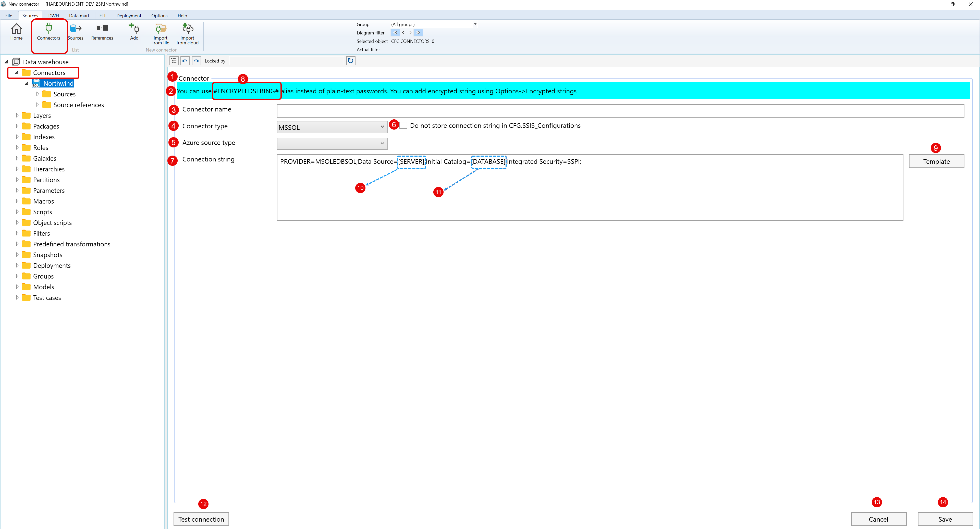This screenshot has height=529, width=980.
Task: Open the Sources list icon
Action: [x=75, y=32]
